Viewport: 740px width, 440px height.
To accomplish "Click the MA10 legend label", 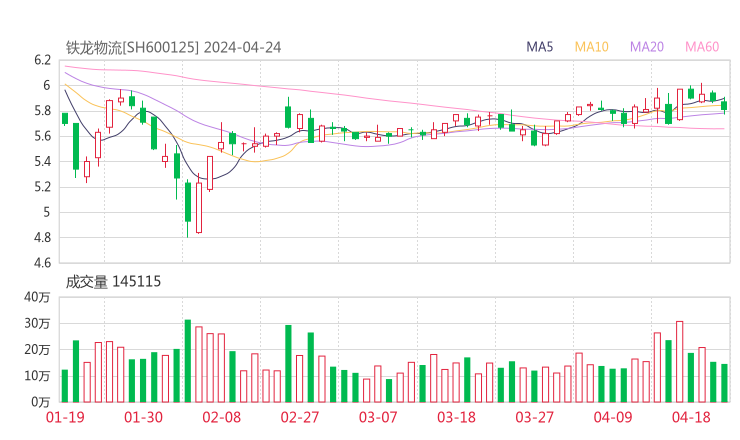I will (591, 47).
